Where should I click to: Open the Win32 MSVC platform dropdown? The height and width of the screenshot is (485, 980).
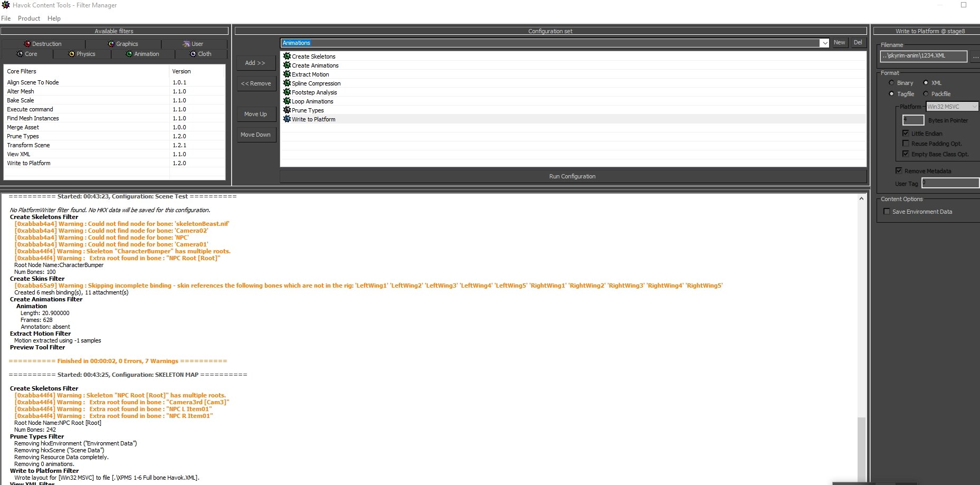click(952, 107)
